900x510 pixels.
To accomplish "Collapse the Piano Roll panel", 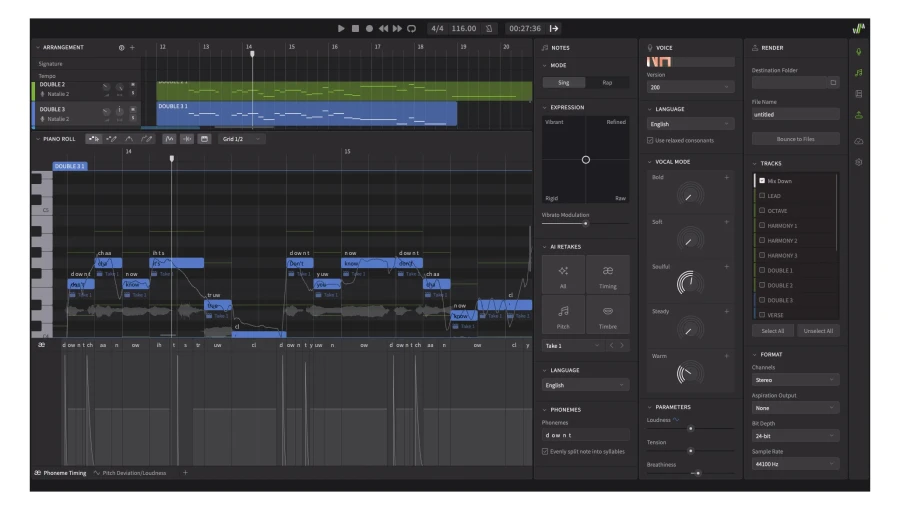I will coord(38,139).
